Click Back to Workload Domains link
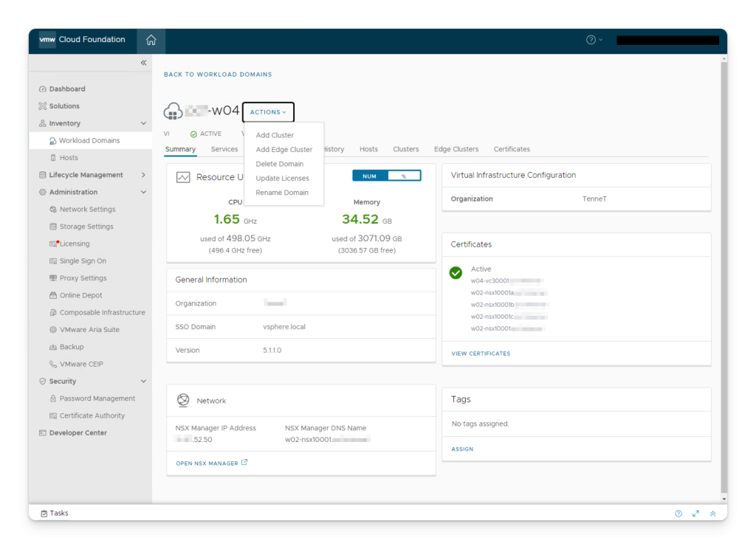Image resolution: width=756 pixels, height=549 pixels. 218,75
